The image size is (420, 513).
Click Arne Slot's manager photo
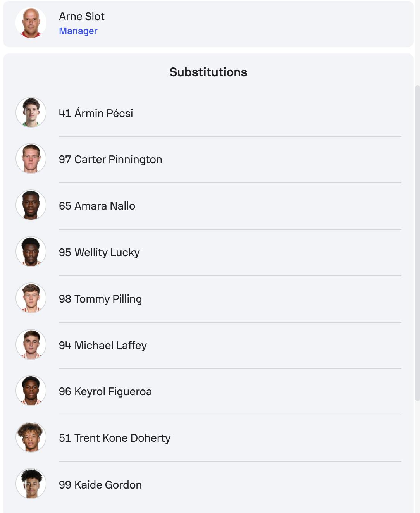[31, 23]
